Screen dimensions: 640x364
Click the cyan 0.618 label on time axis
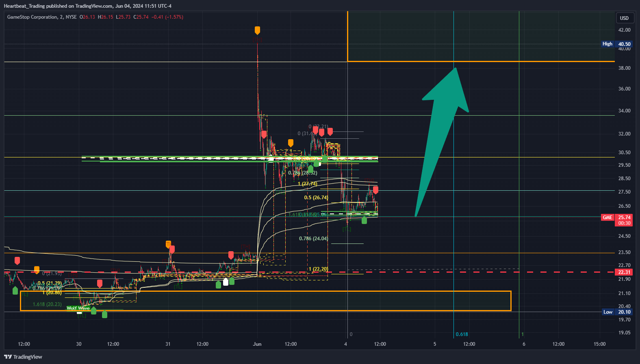pyautogui.click(x=462, y=334)
